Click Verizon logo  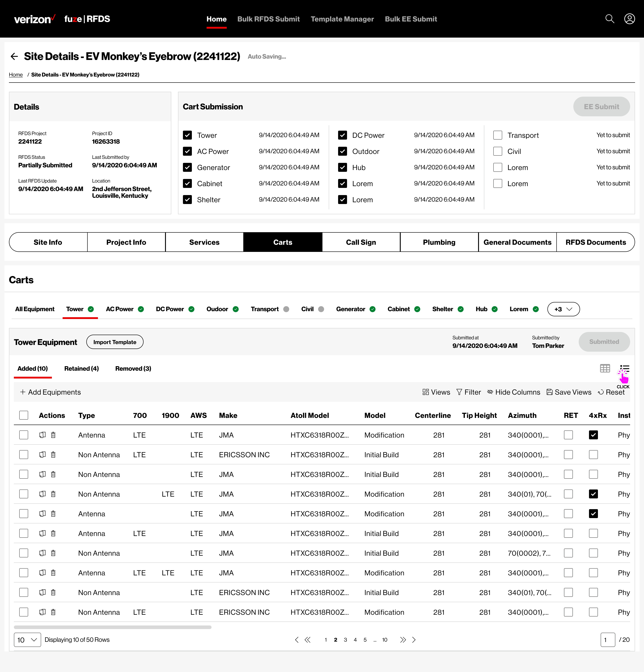click(34, 19)
